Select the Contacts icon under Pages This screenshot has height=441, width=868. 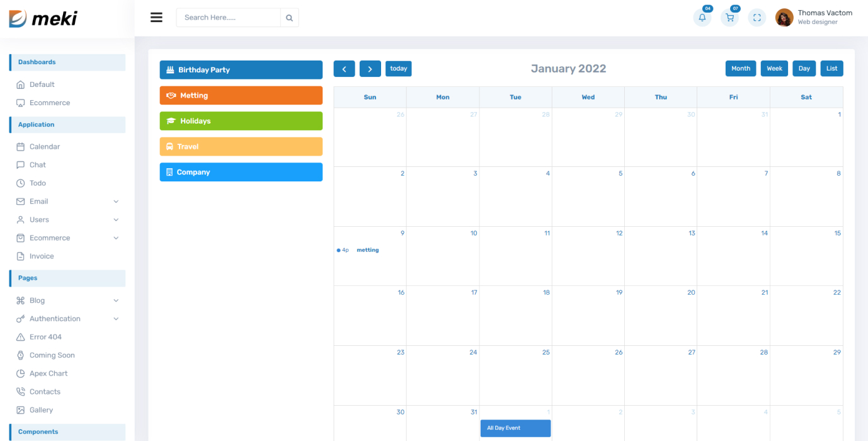pyautogui.click(x=21, y=391)
